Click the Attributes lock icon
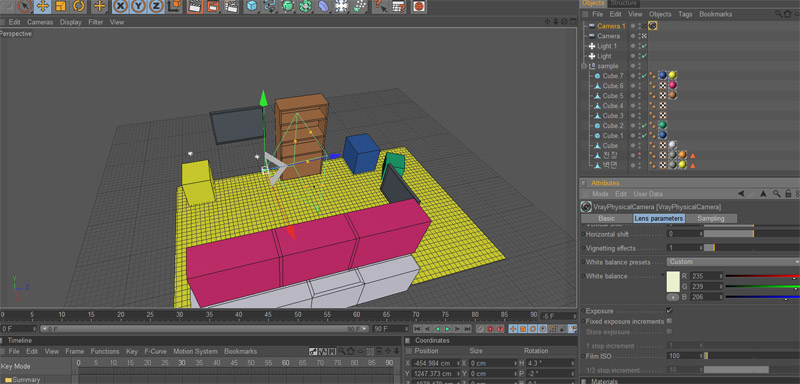Screen dimensions: 800x384 [788, 194]
